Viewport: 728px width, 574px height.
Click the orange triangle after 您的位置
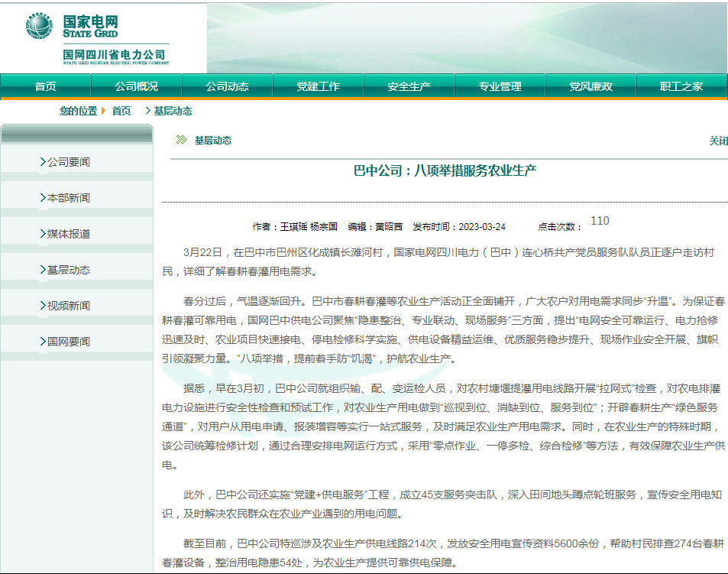pos(103,111)
